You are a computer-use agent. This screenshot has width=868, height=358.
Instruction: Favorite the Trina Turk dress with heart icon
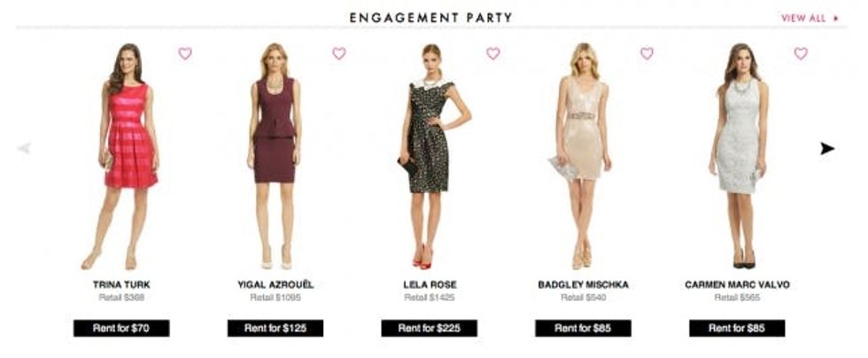tap(185, 54)
